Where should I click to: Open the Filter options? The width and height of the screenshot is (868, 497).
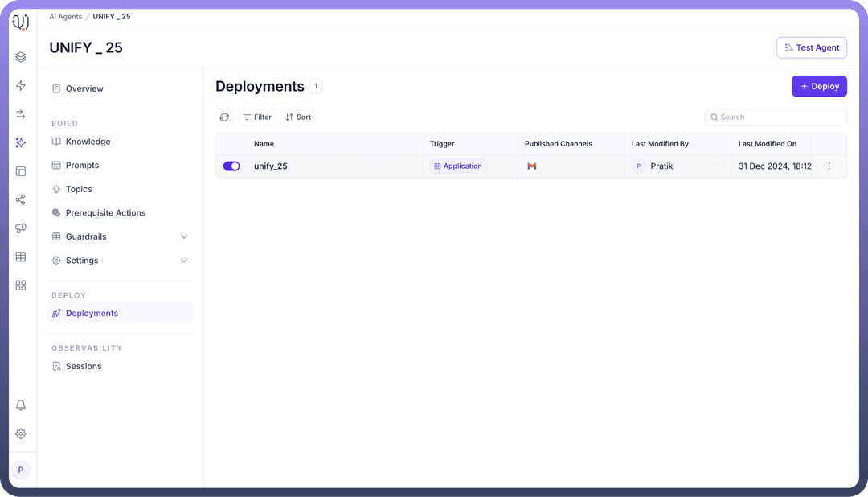click(x=257, y=117)
